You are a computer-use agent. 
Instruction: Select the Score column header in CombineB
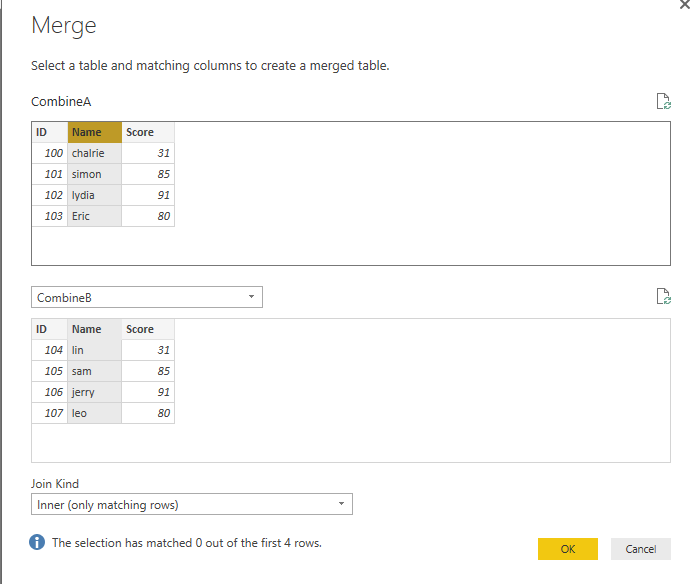pos(148,329)
